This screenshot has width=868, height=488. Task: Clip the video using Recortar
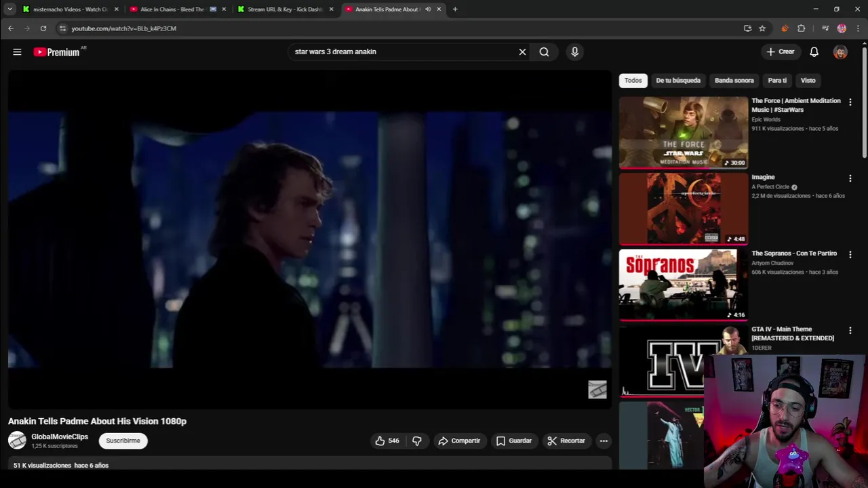(566, 441)
